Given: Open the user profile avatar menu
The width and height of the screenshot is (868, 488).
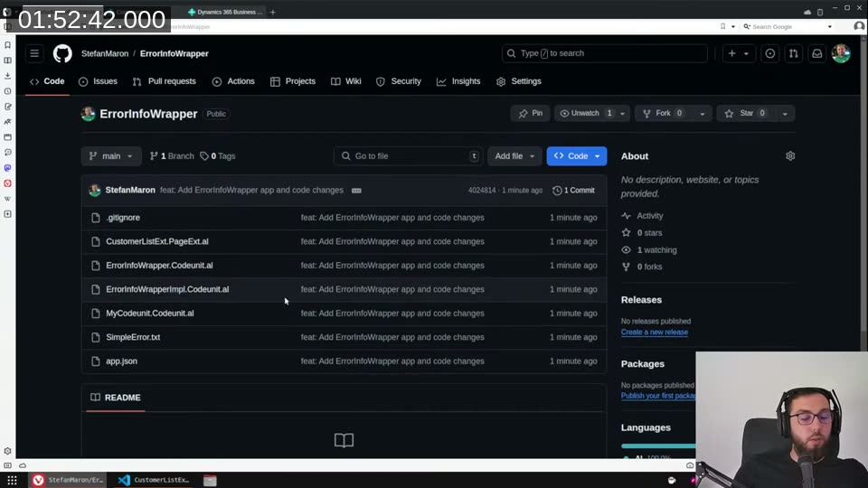Looking at the screenshot, I should coord(841,53).
